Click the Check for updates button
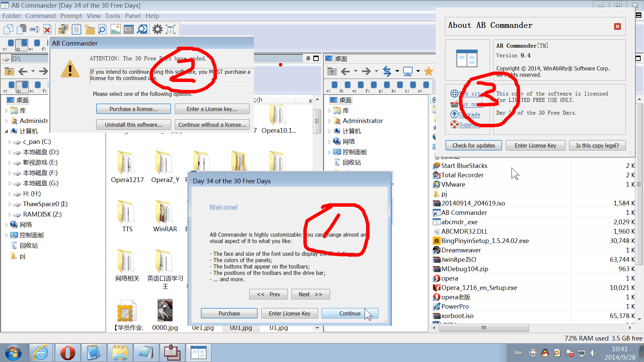Viewport: 644px width, 362px height. coord(473,145)
